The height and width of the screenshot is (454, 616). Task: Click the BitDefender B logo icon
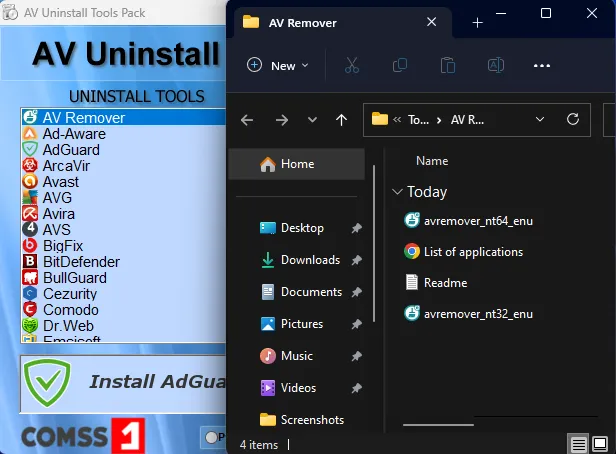30,262
